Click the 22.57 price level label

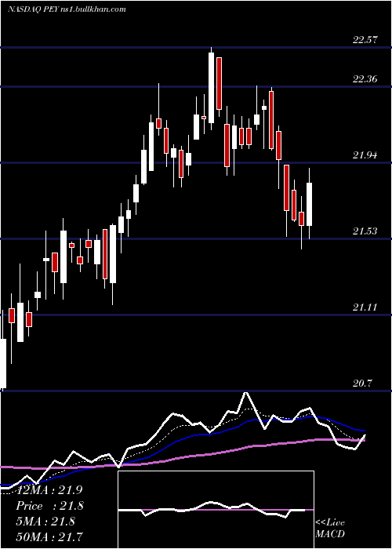(x=365, y=39)
